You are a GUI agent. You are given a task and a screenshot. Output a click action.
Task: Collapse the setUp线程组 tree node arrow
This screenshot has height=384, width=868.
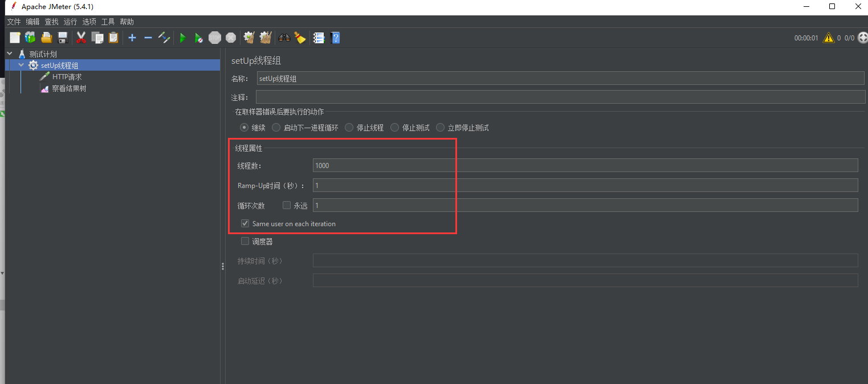[x=21, y=66]
